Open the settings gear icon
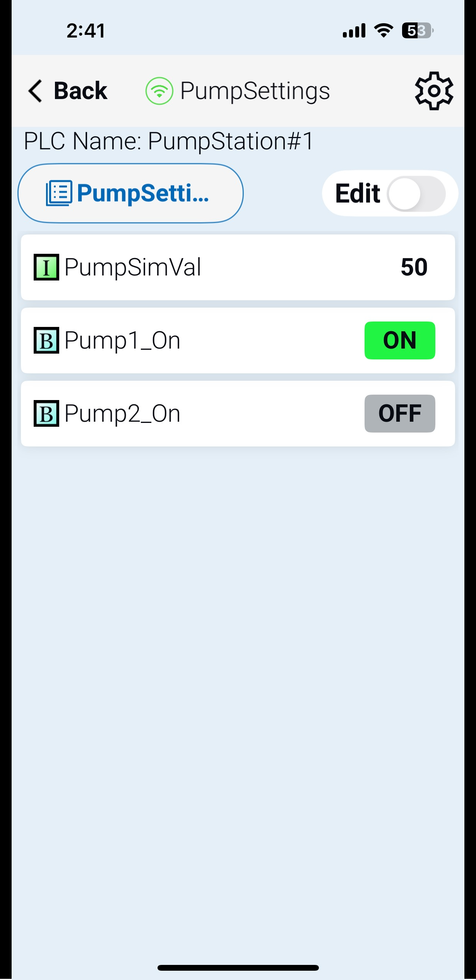Image resolution: width=476 pixels, height=980 pixels. [434, 91]
